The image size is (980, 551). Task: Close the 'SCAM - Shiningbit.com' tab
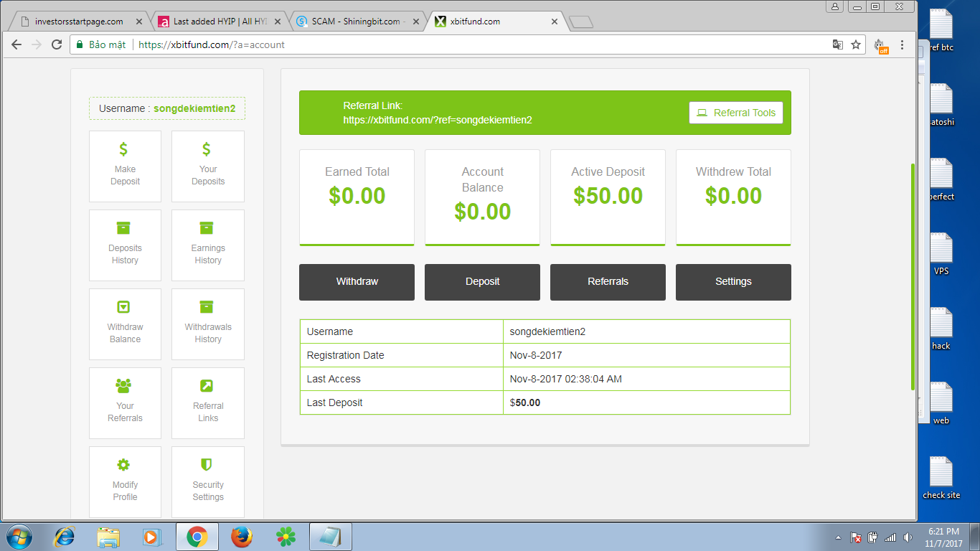415,22
